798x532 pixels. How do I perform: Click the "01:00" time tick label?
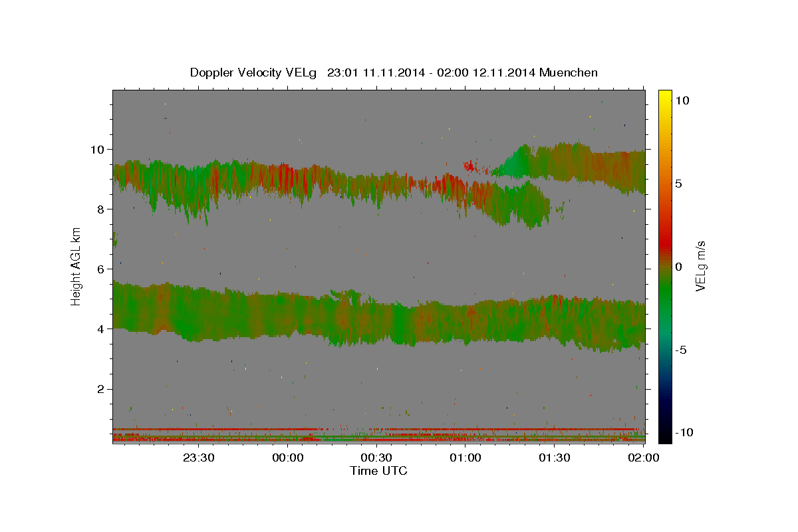tap(465, 458)
